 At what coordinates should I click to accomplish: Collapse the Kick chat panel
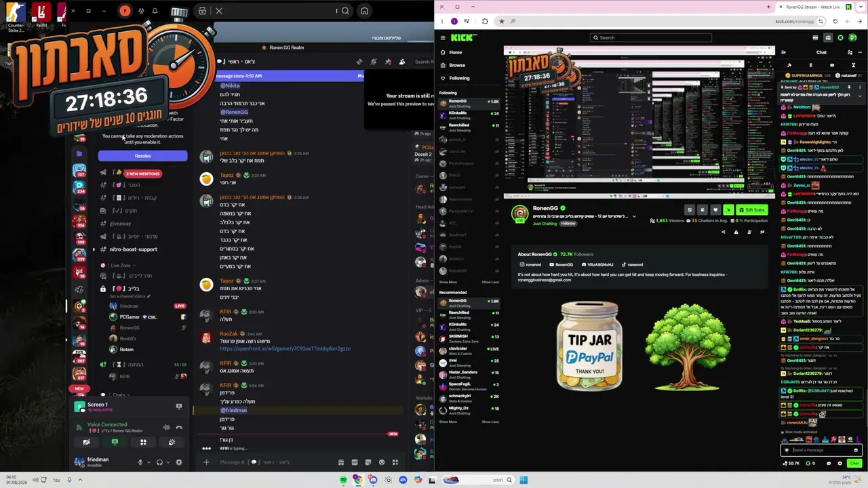[783, 52]
